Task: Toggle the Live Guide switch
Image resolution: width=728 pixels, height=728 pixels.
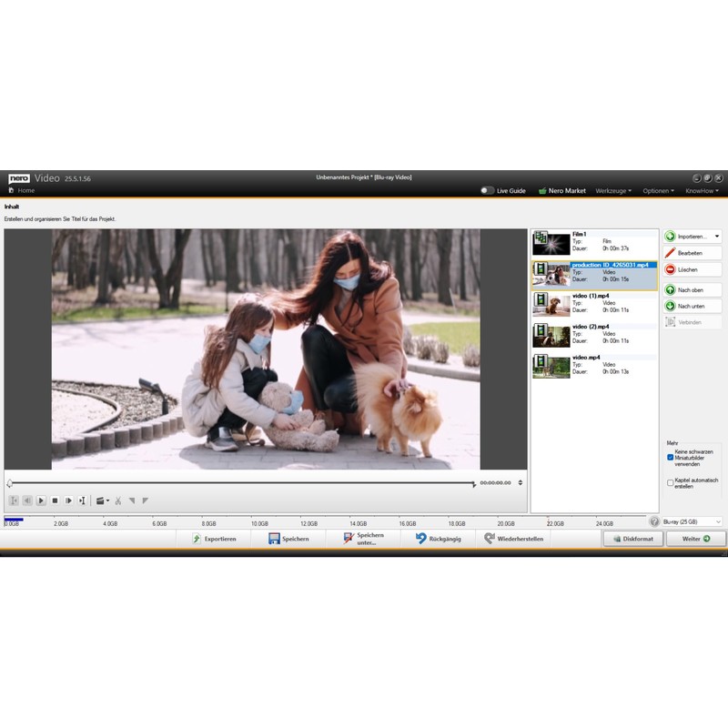Action: 488,191
